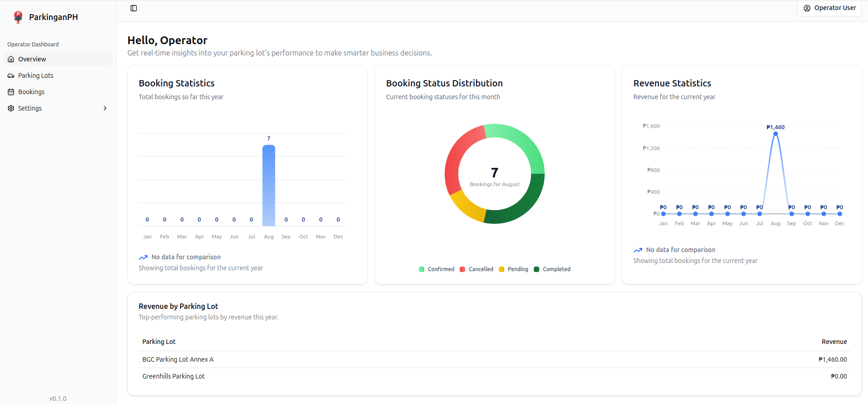Click the Completed dark green swatch
This screenshot has height=404, width=868.
pos(537,269)
